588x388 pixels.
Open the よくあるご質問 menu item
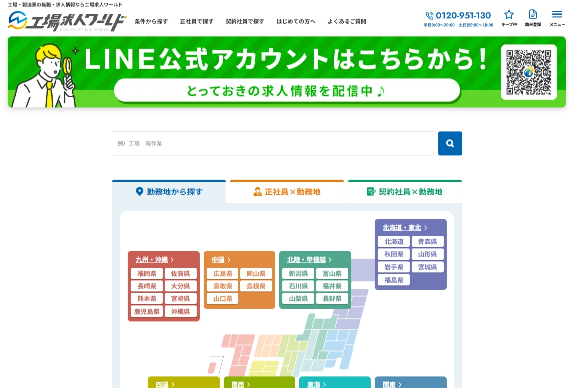[347, 21]
